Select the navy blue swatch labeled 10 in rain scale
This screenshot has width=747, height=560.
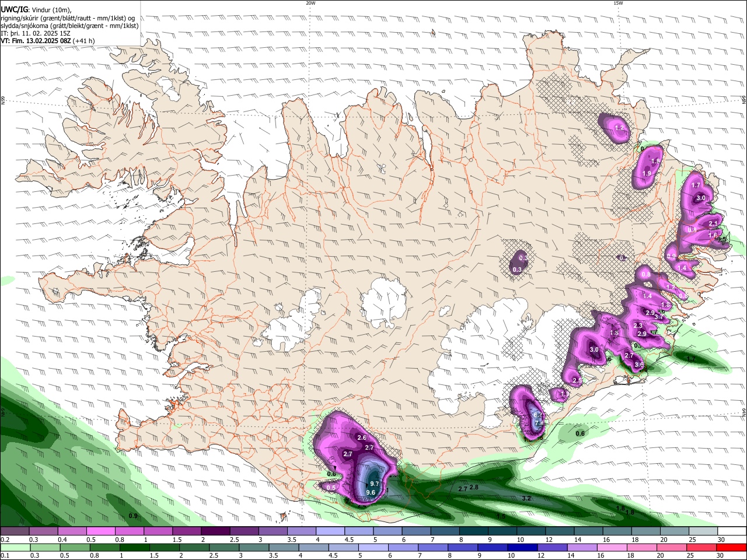pyautogui.click(x=521, y=547)
